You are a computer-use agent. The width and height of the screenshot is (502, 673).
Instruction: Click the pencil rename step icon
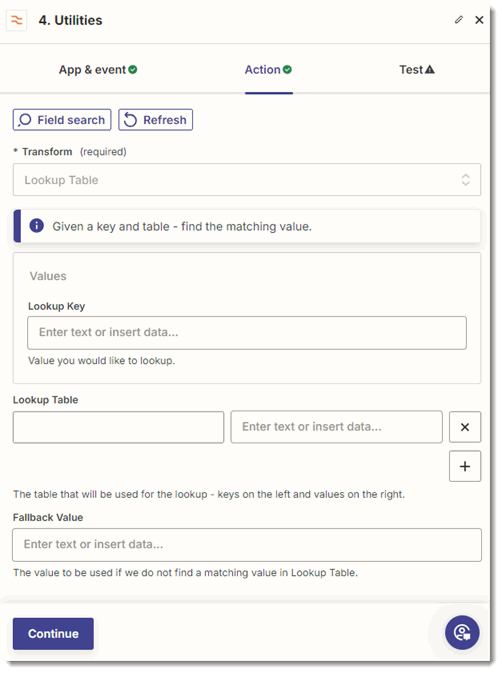click(459, 20)
